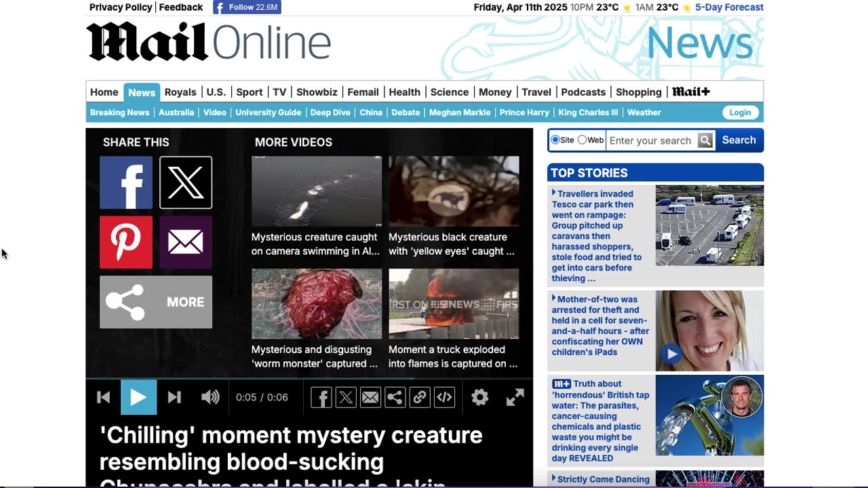The width and height of the screenshot is (868, 488).
Task: Share video on Pinterest
Action: (x=126, y=242)
